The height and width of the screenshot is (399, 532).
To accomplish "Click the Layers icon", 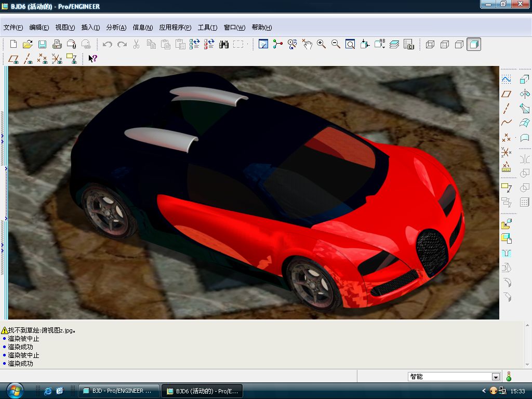I will pos(394,44).
